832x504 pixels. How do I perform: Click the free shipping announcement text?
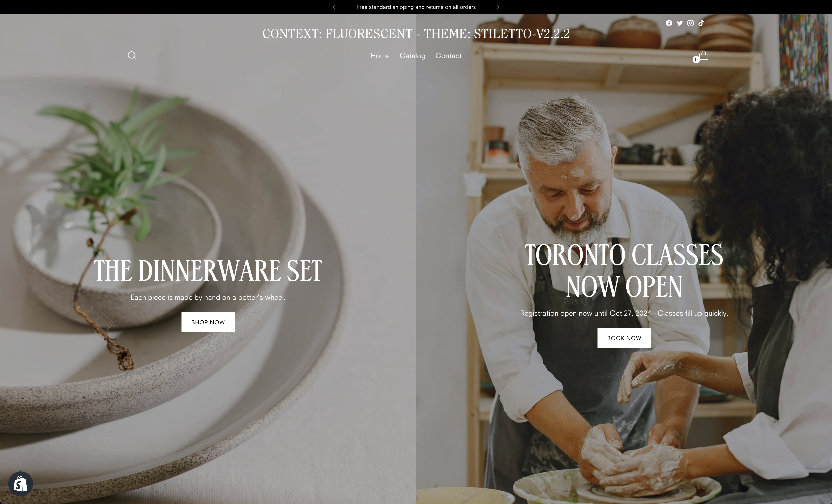[x=416, y=7]
